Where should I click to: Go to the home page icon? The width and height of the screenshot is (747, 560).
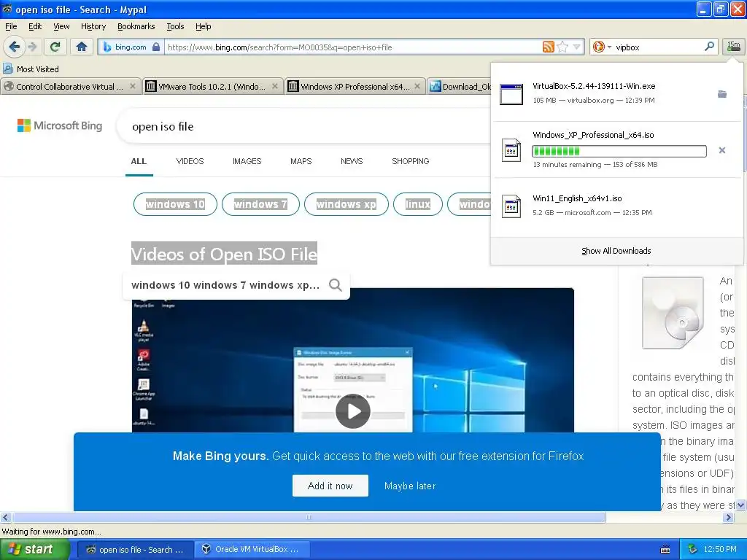click(82, 47)
